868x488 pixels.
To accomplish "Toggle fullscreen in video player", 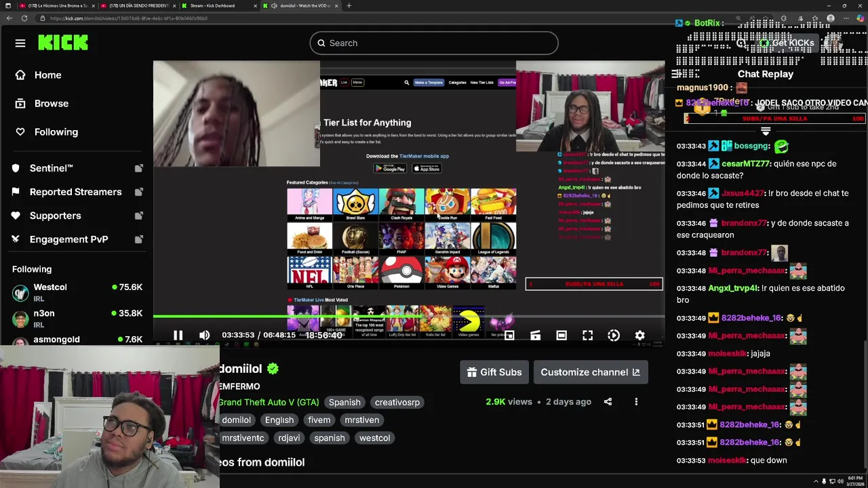I will click(587, 335).
